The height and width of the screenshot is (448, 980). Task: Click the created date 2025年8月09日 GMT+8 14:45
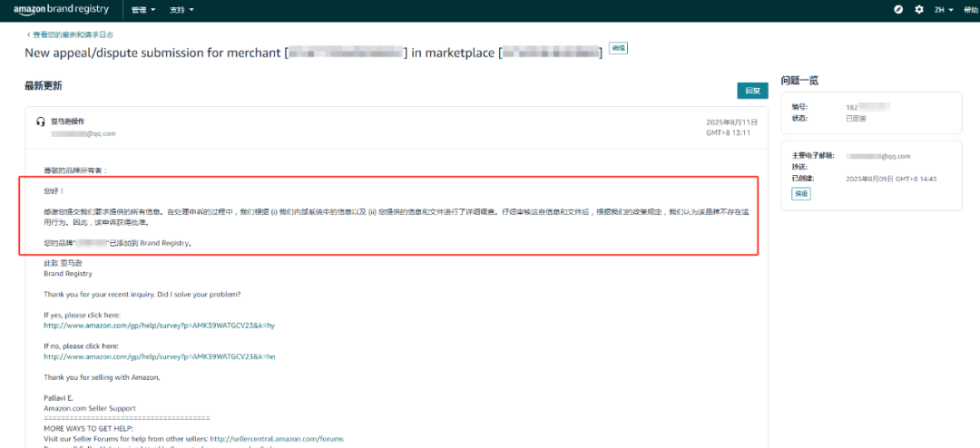click(x=892, y=179)
